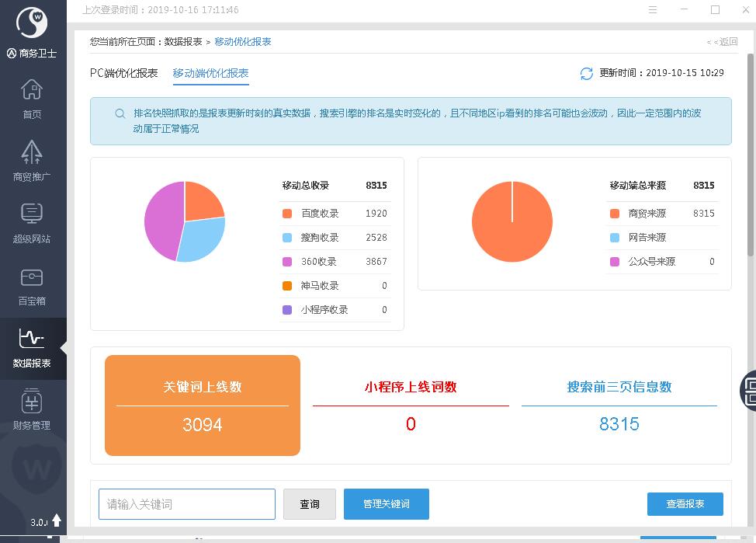This screenshot has height=543, width=756.
Task: Select the 关键词上线数 orange card
Action: pyautogui.click(x=203, y=406)
